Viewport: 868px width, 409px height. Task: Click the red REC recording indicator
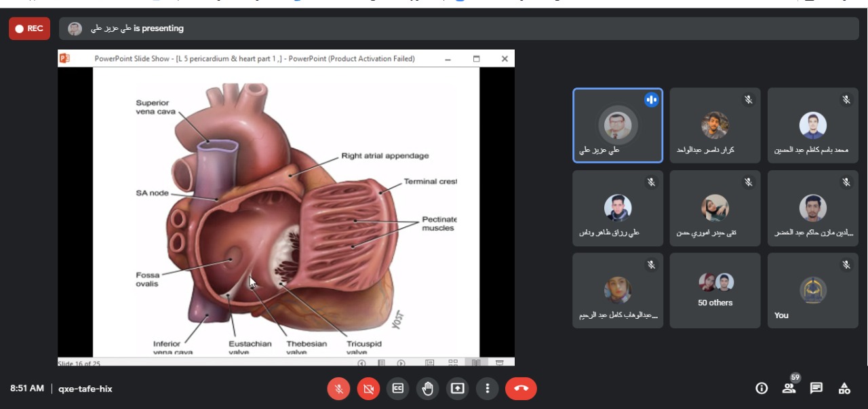(x=29, y=28)
